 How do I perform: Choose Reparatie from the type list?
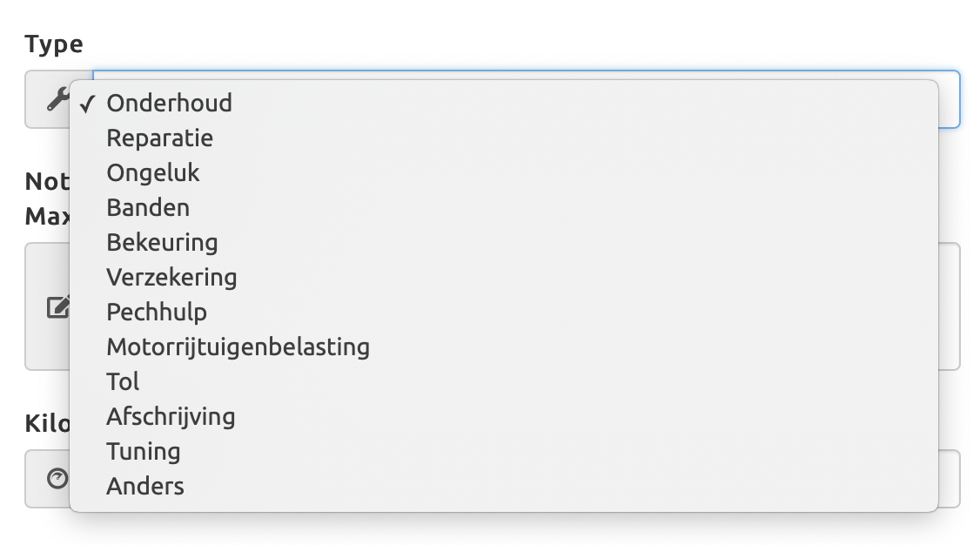point(159,138)
